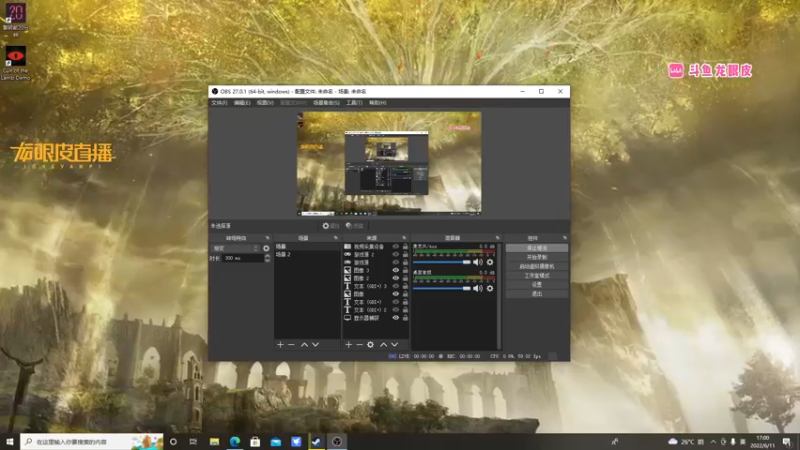This screenshot has height=450, width=800.
Task: Lock the 视频采集设备 source
Action: [405, 246]
